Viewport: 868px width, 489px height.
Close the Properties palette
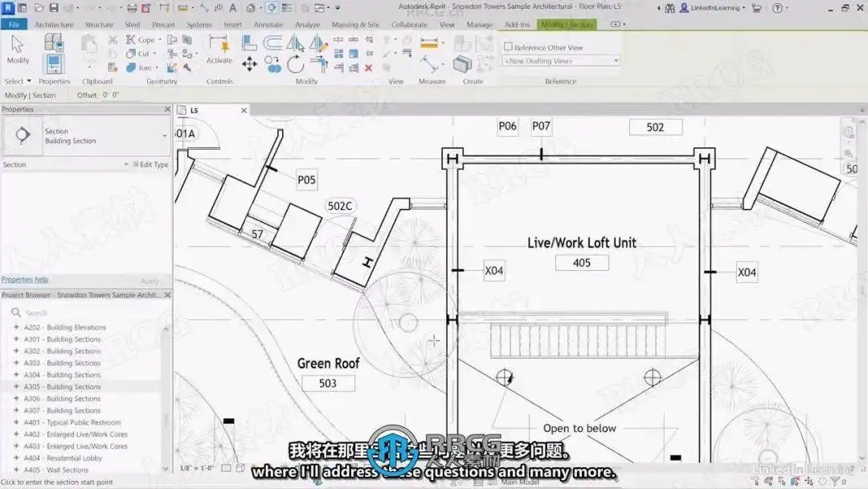(167, 109)
